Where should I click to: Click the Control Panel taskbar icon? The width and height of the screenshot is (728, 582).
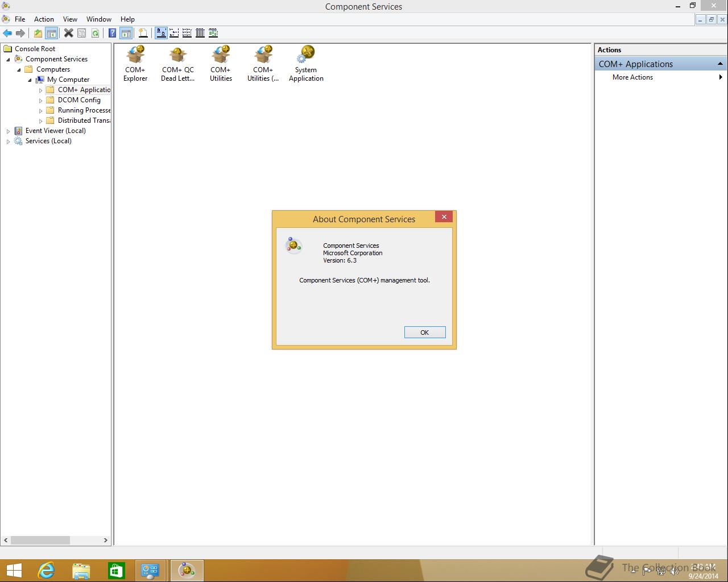tap(150, 570)
